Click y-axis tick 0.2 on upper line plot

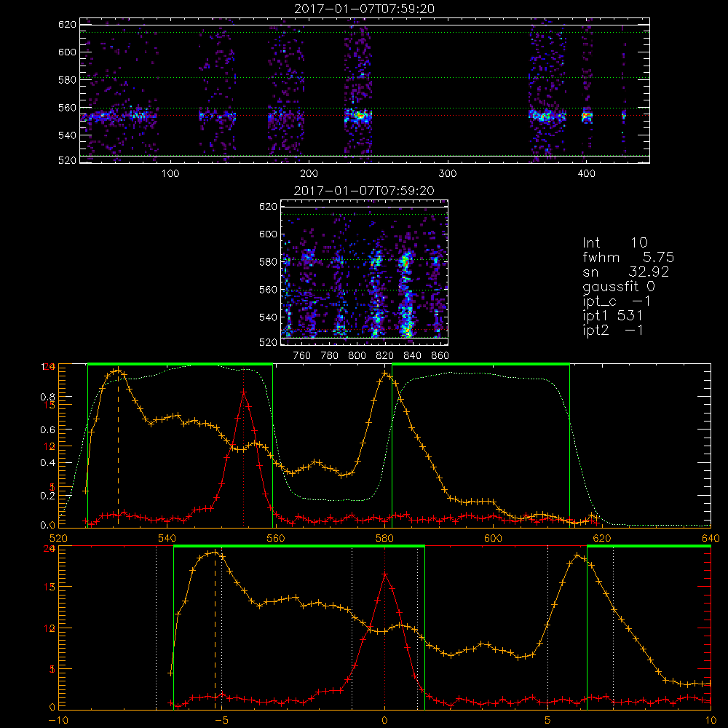coord(48,496)
